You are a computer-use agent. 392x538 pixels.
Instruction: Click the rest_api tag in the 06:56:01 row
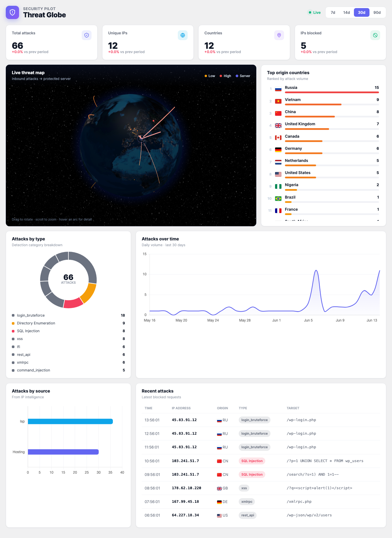(248, 515)
